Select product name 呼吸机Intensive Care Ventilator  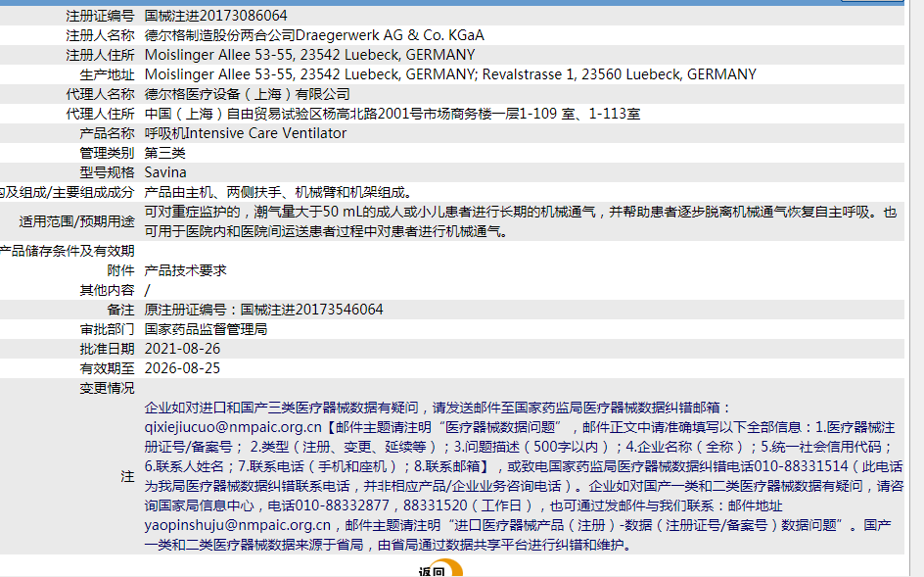pyautogui.click(x=246, y=133)
